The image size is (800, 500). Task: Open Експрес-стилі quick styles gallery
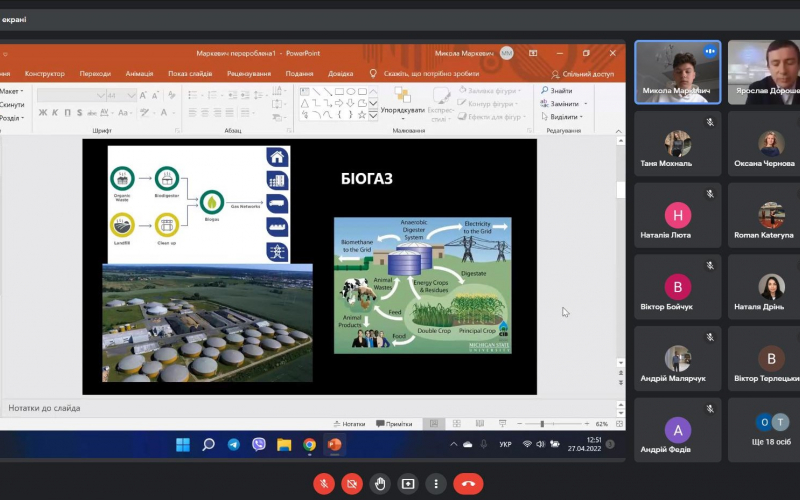pos(440,104)
